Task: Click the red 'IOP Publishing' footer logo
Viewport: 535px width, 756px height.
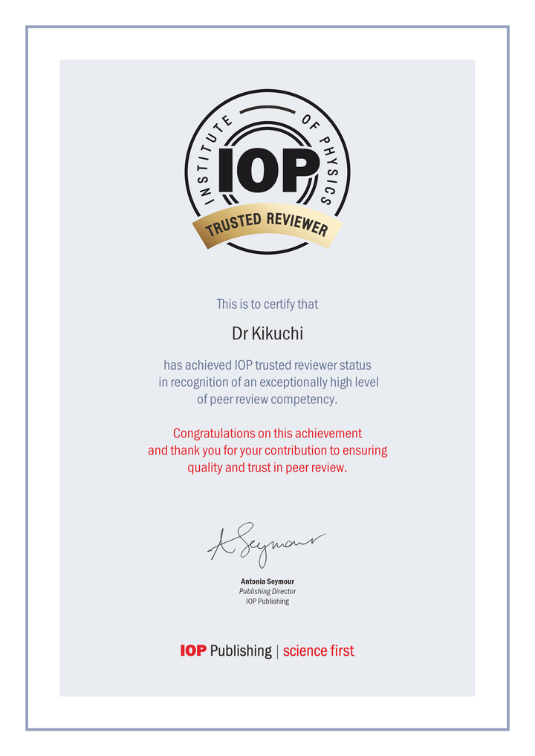Action: point(226,651)
